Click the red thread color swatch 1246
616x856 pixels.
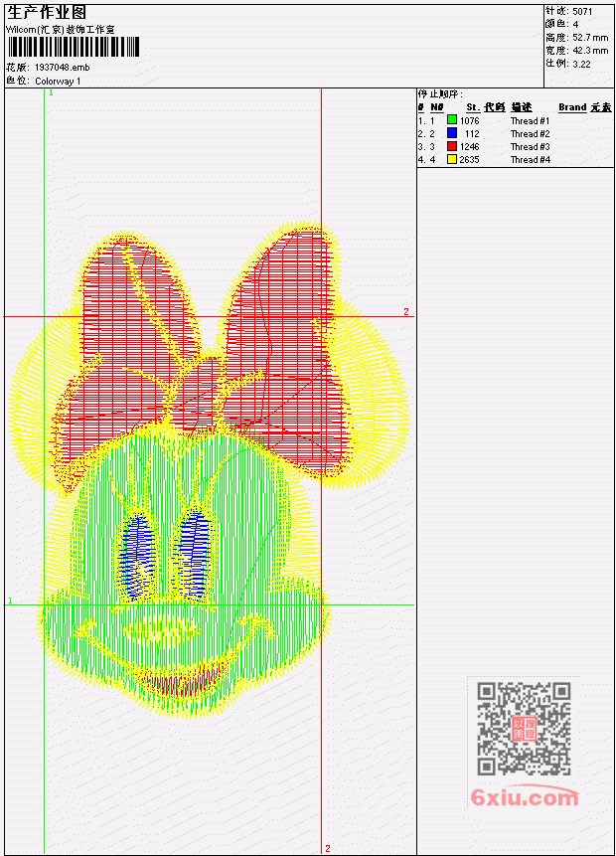(x=452, y=146)
